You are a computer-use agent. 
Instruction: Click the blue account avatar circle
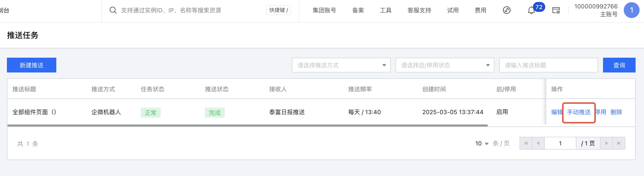(631, 10)
